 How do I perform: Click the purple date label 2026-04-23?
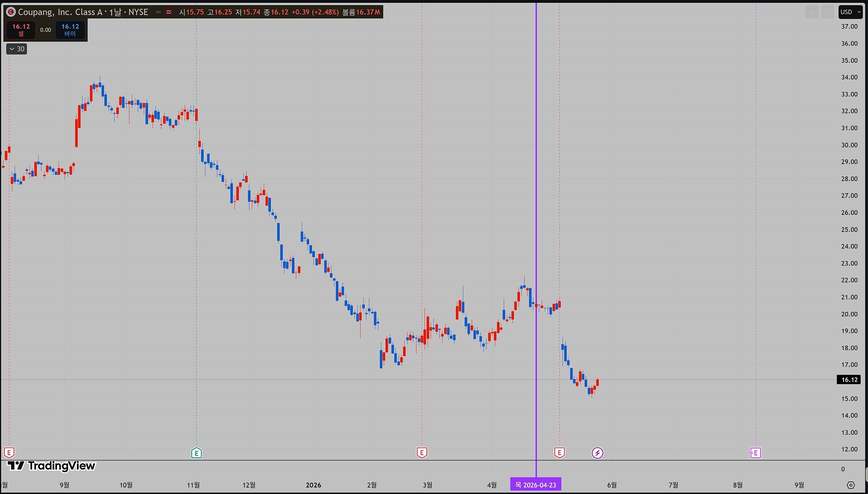[536, 485]
